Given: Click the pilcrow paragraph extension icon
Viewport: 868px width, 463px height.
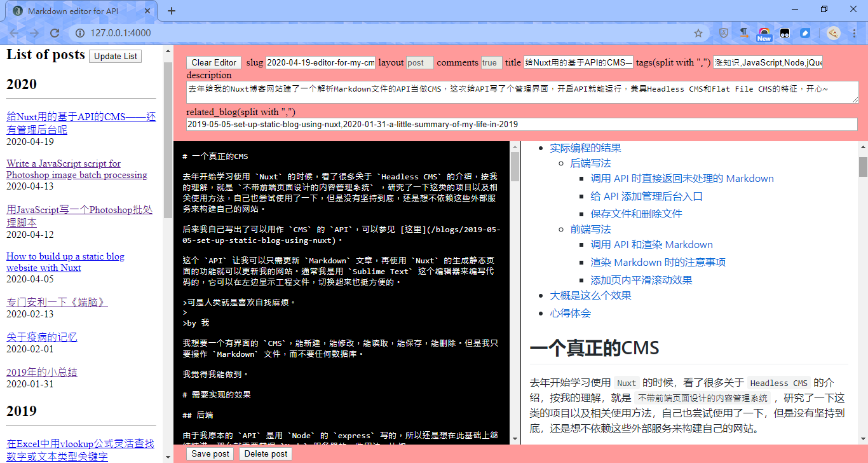Looking at the screenshot, I should [743, 32].
